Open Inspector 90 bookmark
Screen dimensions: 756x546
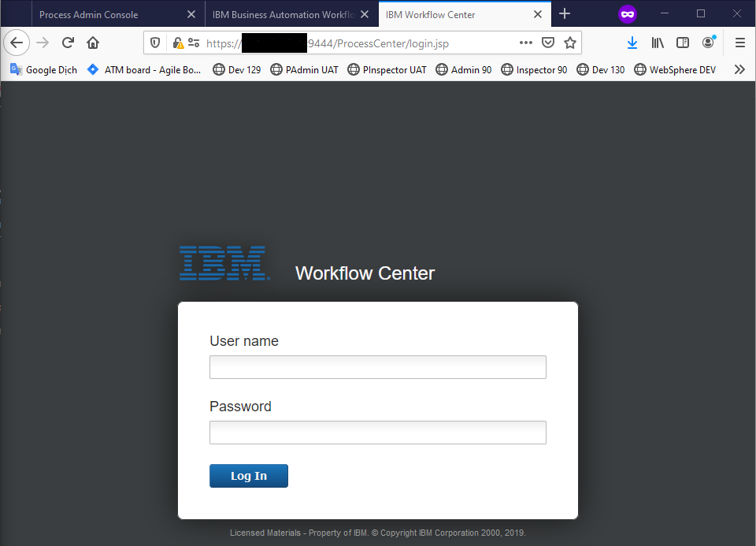tap(534, 69)
